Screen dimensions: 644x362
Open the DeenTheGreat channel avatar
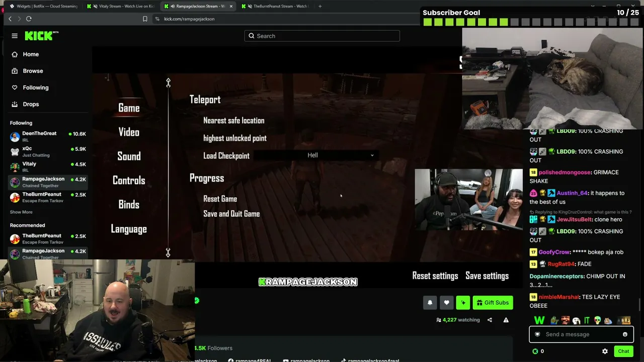tap(15, 137)
